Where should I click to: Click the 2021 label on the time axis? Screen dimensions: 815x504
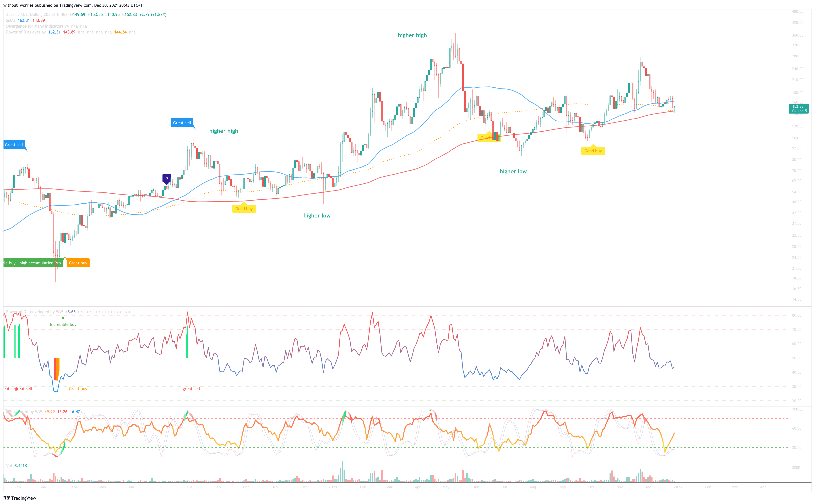[x=333, y=487]
